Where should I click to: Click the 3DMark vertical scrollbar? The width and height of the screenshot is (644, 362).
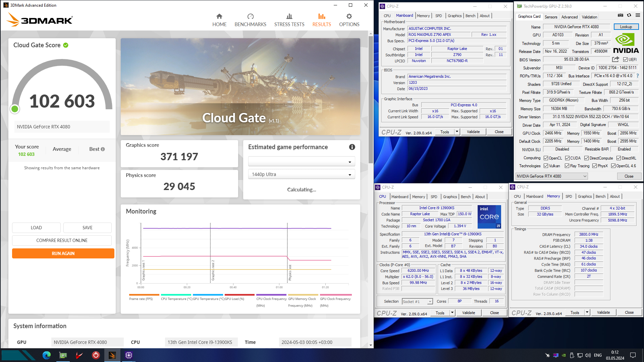(371, 100)
